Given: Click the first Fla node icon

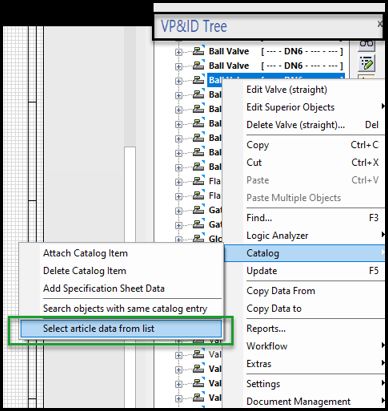Looking at the screenshot, I should [198, 181].
